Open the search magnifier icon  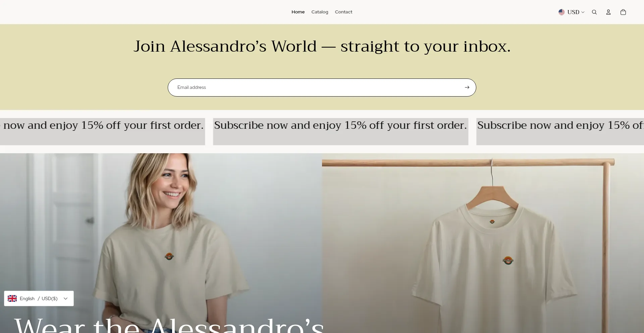594,12
